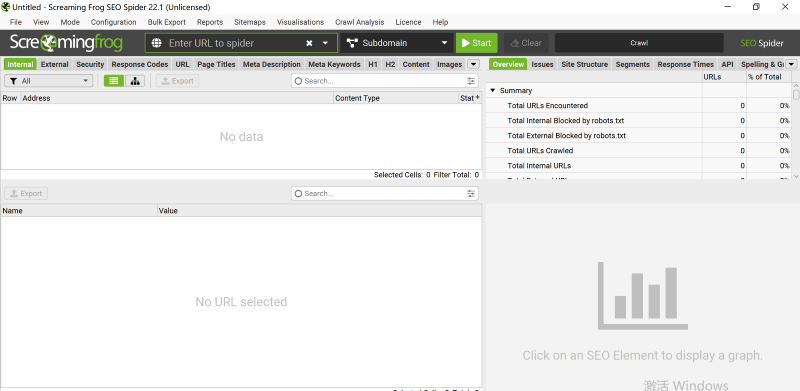Select the Page Titles tab
The height and width of the screenshot is (391, 800).
coord(216,64)
